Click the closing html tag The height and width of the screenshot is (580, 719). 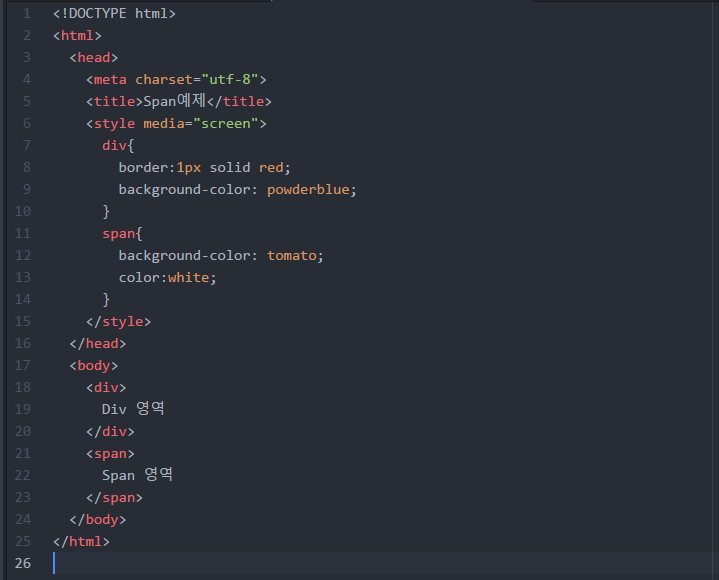(81, 541)
